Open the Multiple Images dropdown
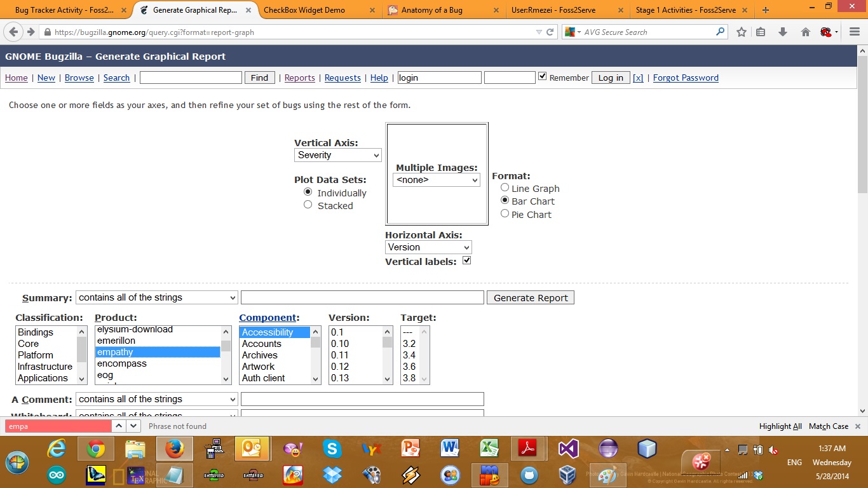 point(437,180)
